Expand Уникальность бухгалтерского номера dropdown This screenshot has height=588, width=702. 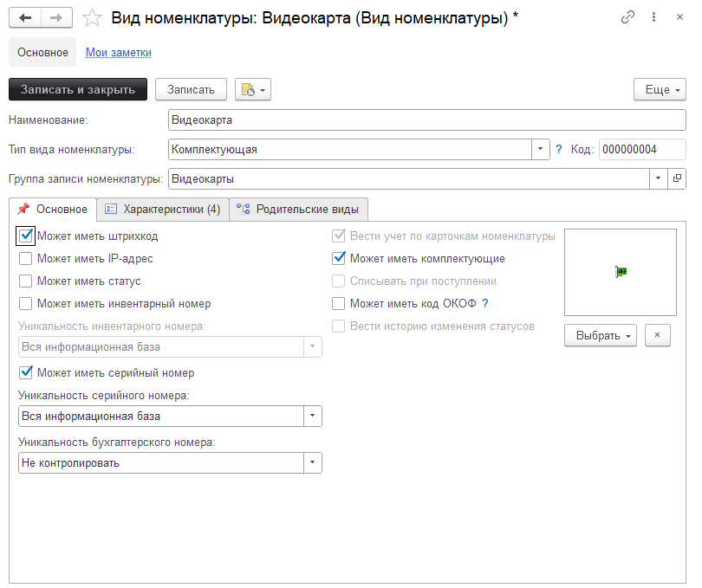tap(312, 462)
